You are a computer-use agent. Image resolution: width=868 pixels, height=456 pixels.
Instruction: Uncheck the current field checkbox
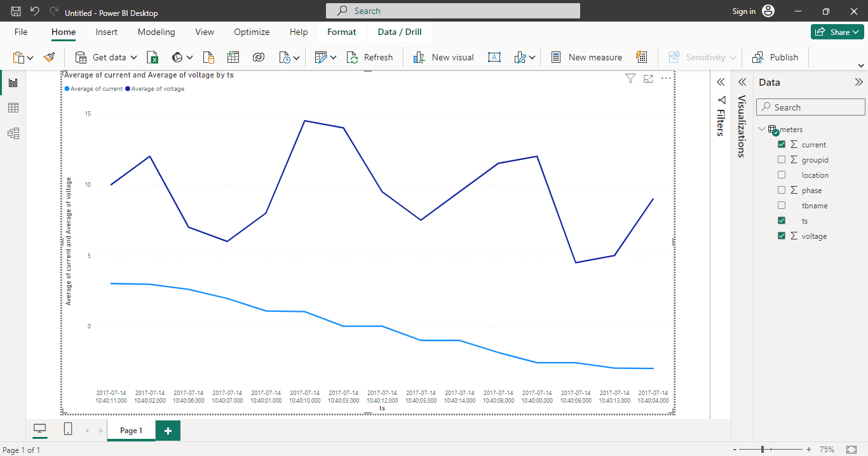(782, 145)
